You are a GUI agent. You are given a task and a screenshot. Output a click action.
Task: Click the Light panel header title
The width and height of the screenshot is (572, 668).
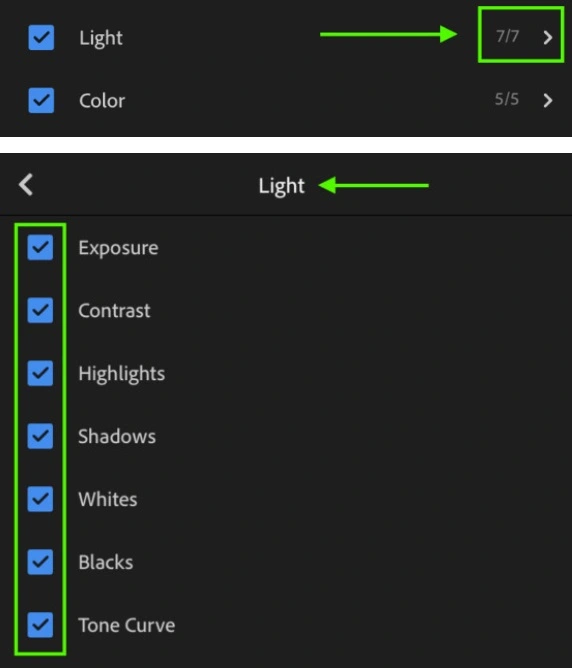(282, 186)
